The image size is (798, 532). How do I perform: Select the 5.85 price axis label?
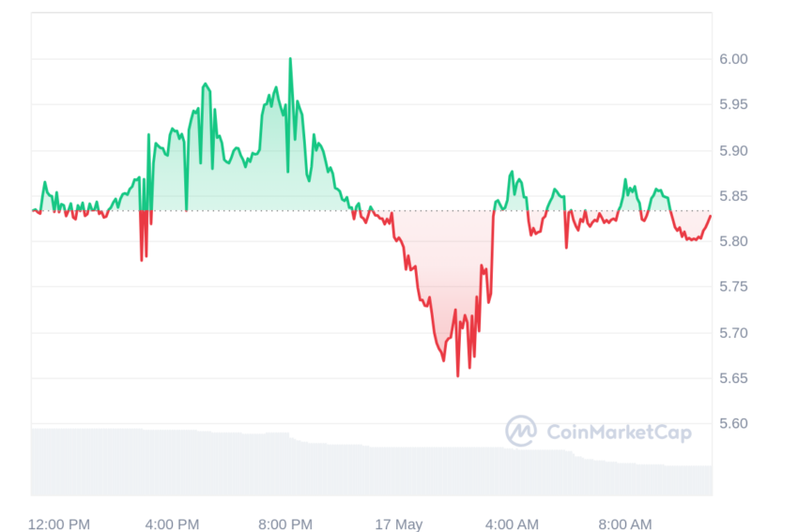(733, 196)
